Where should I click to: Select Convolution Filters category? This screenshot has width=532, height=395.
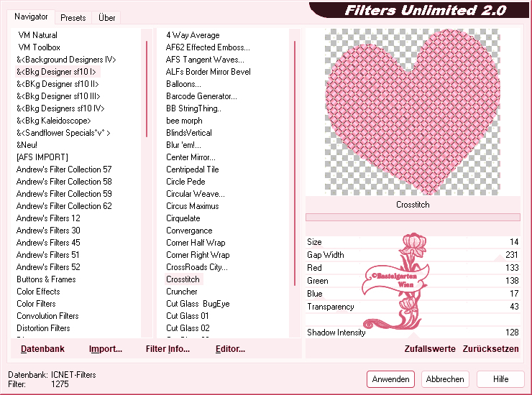(x=47, y=316)
